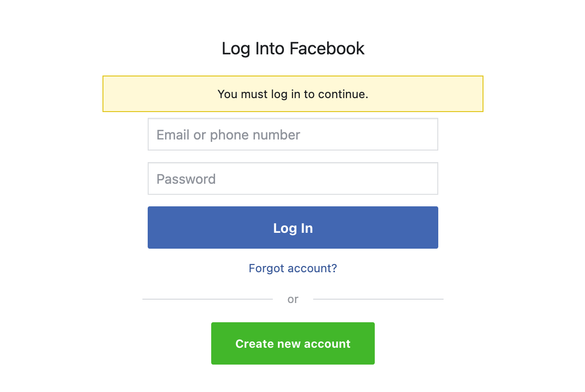Image resolution: width=585 pixels, height=392 pixels.
Task: Click the green Create new account button
Action: pyautogui.click(x=292, y=343)
